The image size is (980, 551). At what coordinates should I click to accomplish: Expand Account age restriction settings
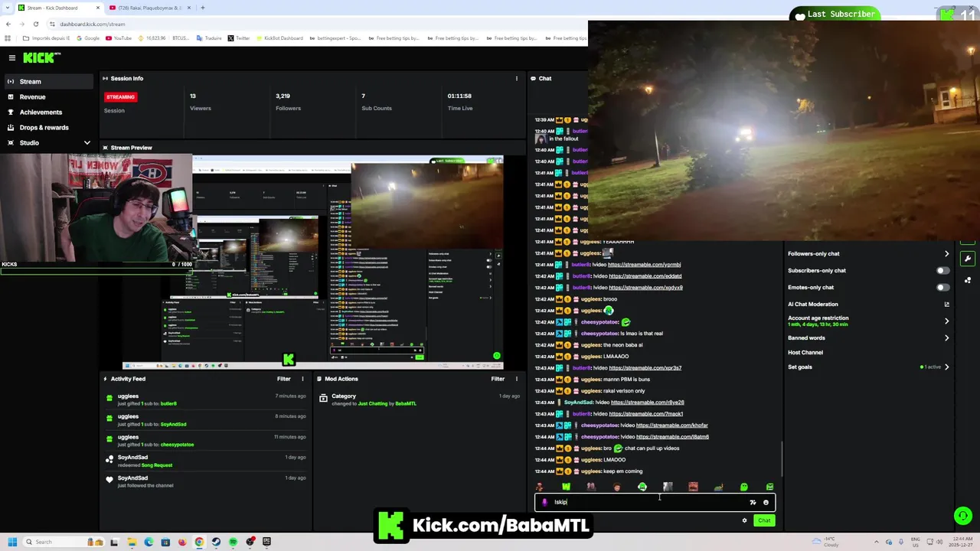[x=947, y=321]
